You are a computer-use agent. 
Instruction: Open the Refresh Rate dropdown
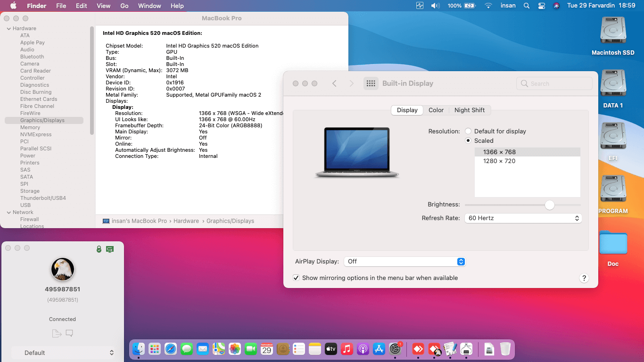[523, 218]
